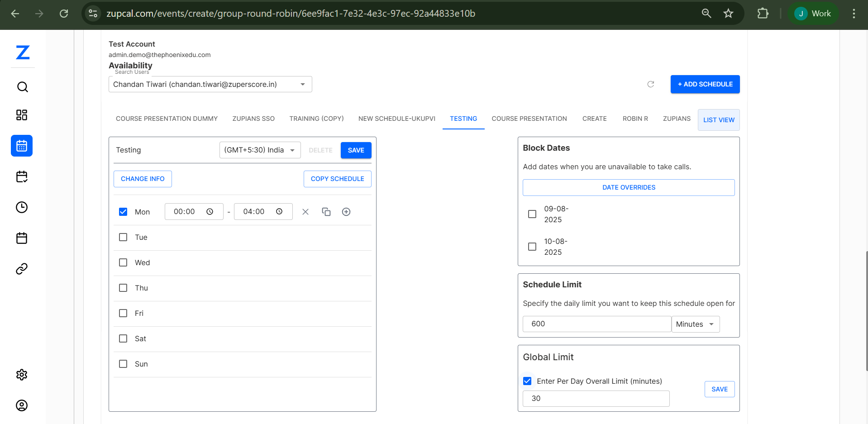Check the 09-08-2025 block date box
868x424 pixels.
point(532,214)
